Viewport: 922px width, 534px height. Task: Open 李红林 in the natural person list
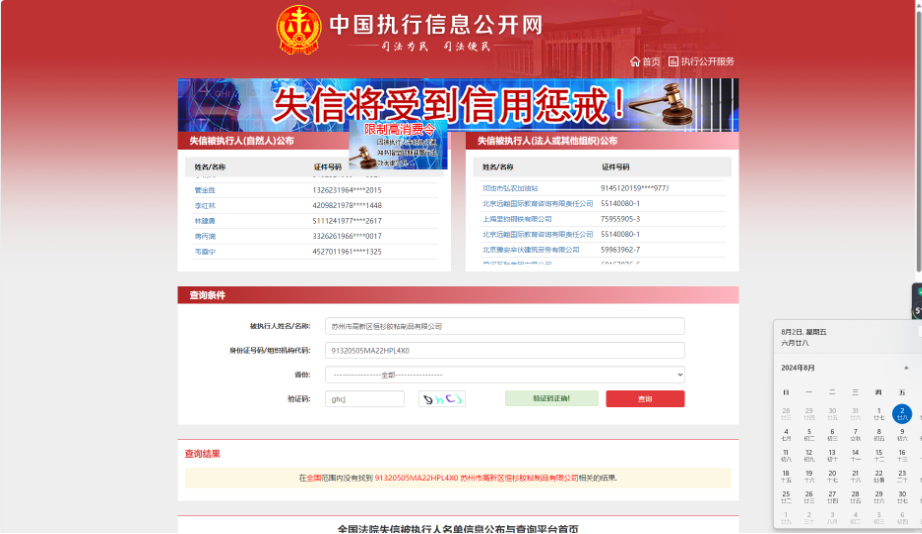[x=205, y=205]
